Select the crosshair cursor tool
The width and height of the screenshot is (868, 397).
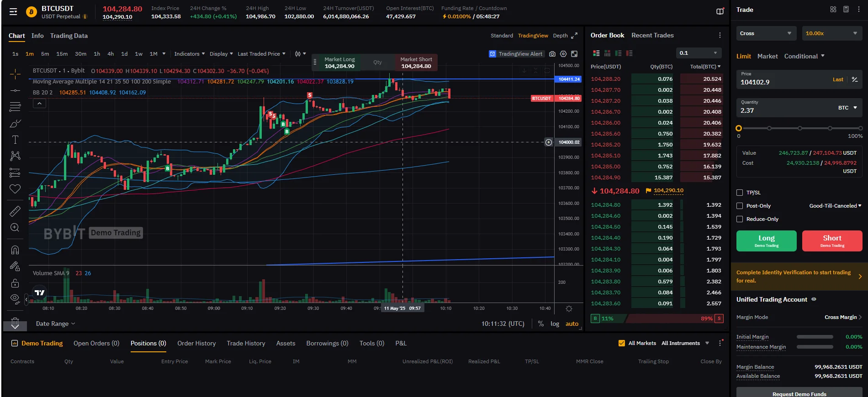pyautogui.click(x=15, y=74)
